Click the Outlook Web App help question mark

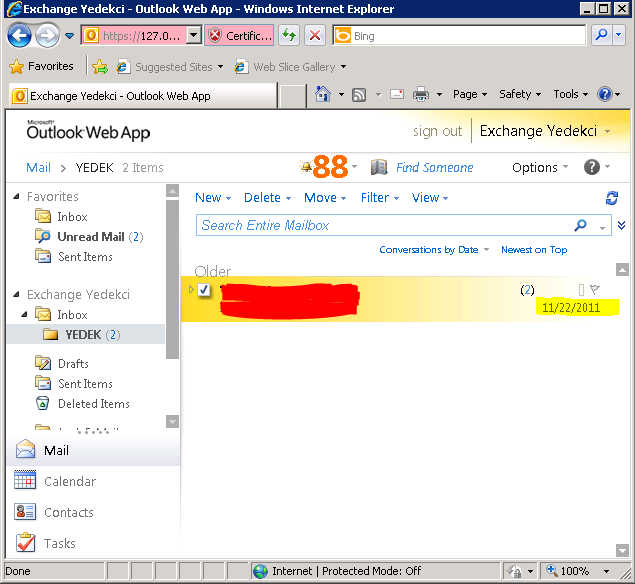[592, 167]
